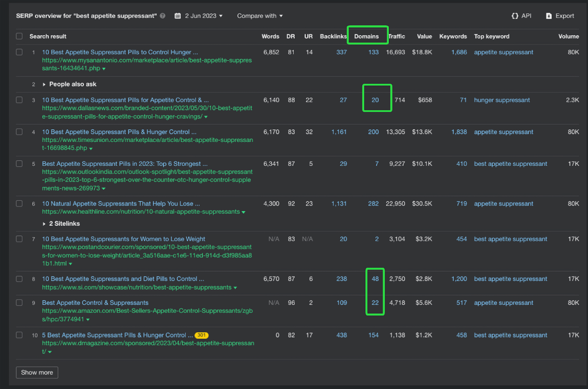Sort by the Volume column header
Viewport: 588px width, 389px height.
pyautogui.click(x=569, y=36)
